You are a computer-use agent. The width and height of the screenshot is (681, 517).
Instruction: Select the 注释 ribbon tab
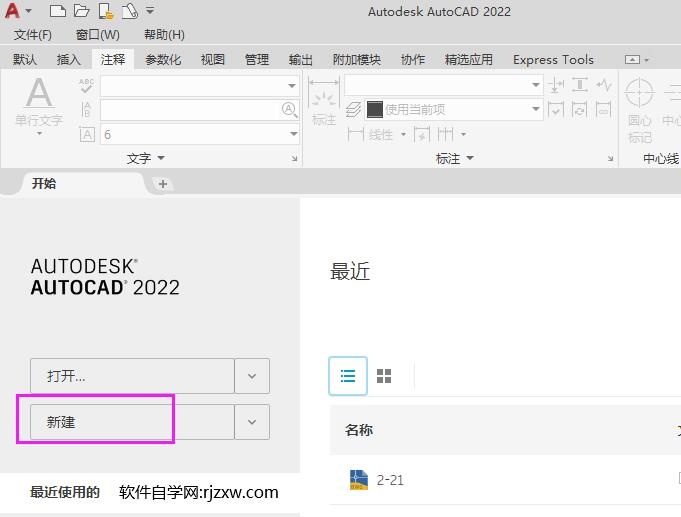(x=112, y=60)
